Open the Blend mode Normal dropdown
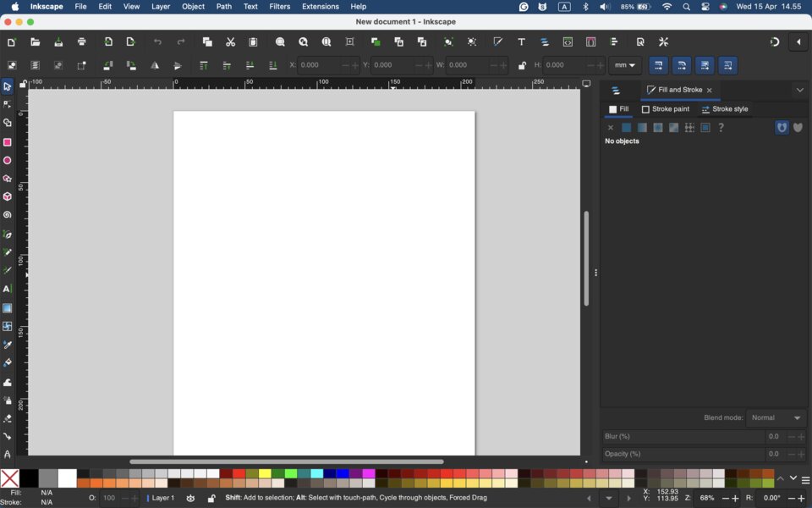 [x=776, y=417]
